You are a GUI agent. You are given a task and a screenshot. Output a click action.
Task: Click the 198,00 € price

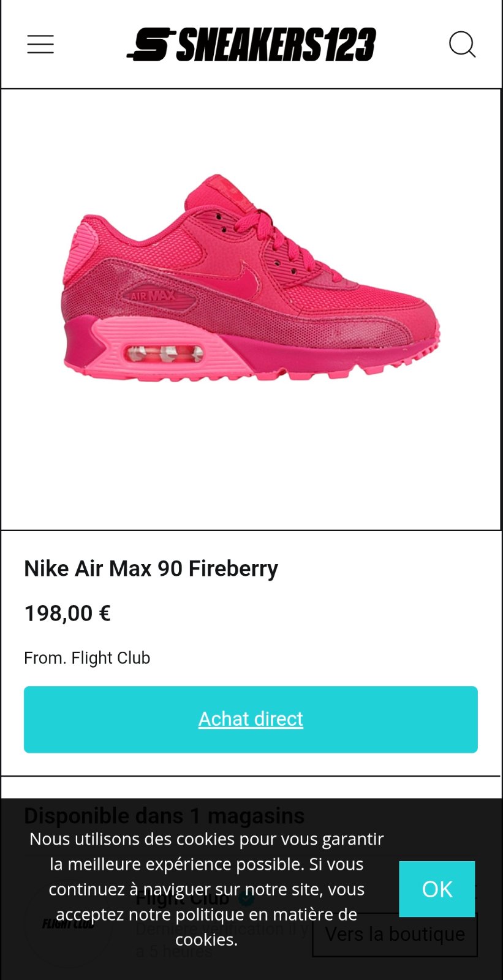tap(67, 613)
